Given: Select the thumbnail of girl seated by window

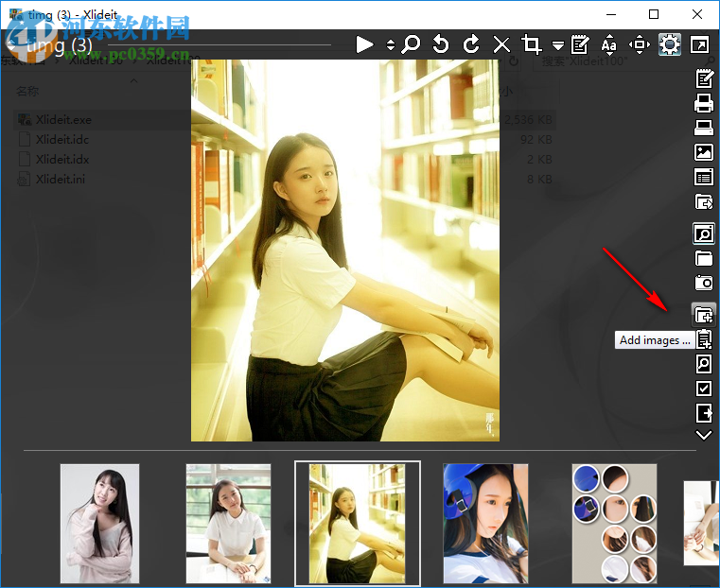Looking at the screenshot, I should 228,524.
